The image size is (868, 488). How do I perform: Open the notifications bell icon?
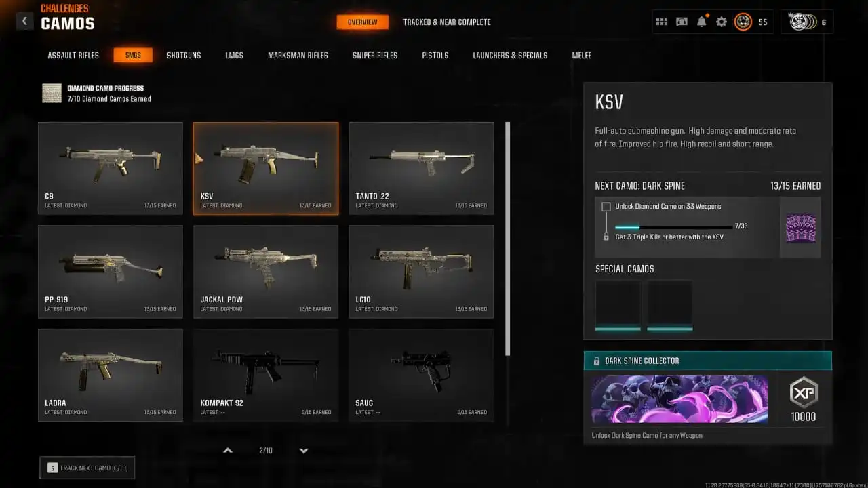tap(702, 22)
